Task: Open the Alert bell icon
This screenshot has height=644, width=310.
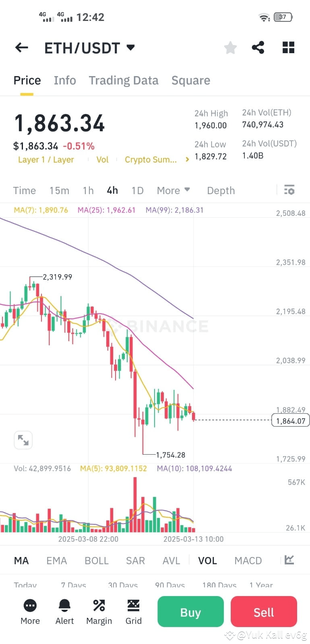Action: pos(64,611)
